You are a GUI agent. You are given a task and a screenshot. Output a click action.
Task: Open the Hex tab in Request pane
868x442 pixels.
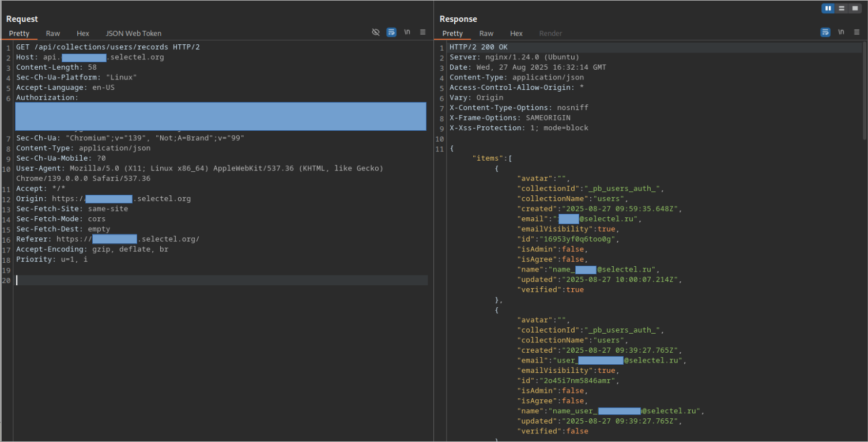tap(83, 33)
